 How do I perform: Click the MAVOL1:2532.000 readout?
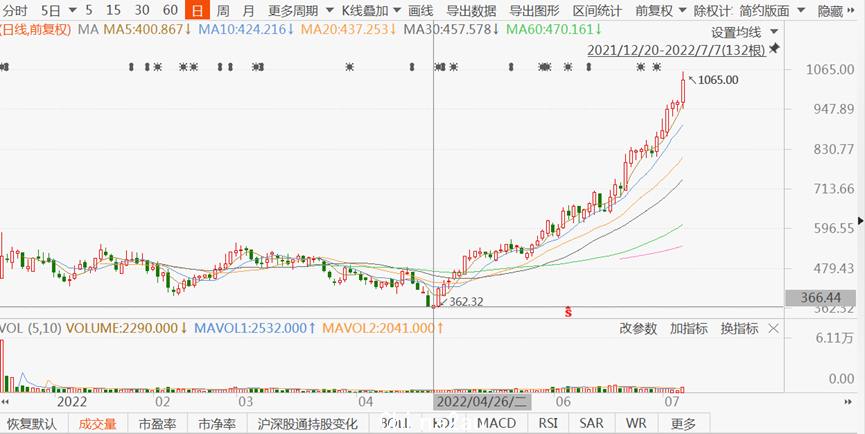point(255,328)
